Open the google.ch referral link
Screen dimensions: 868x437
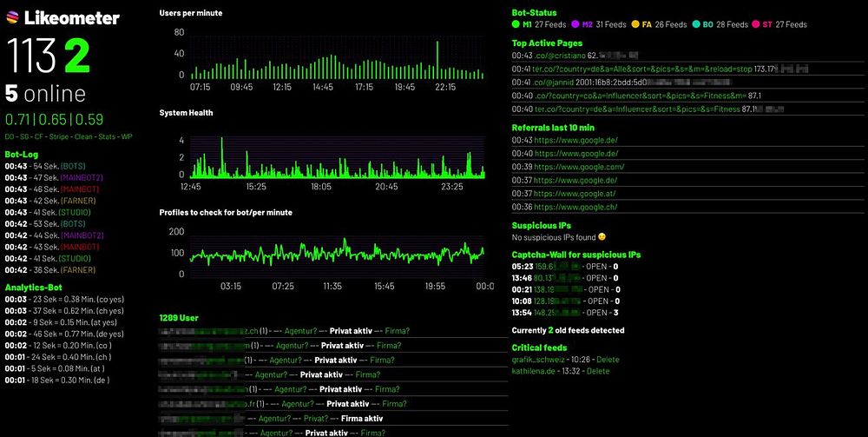tap(575, 207)
